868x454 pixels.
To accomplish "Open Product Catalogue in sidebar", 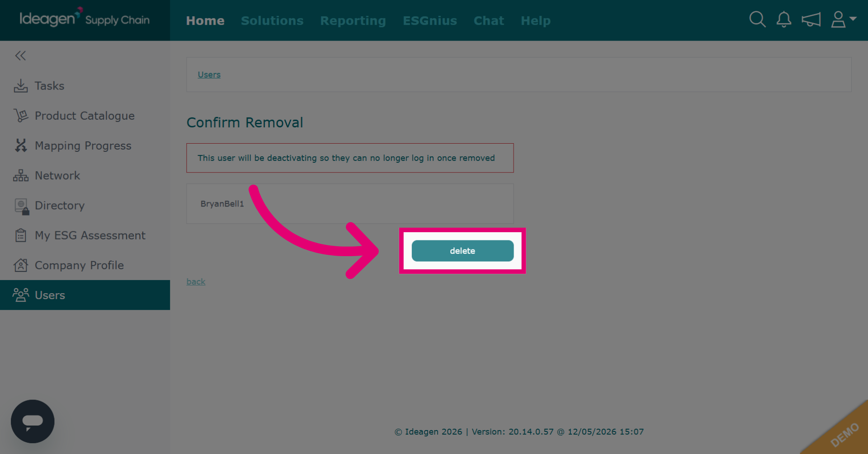I will point(85,116).
